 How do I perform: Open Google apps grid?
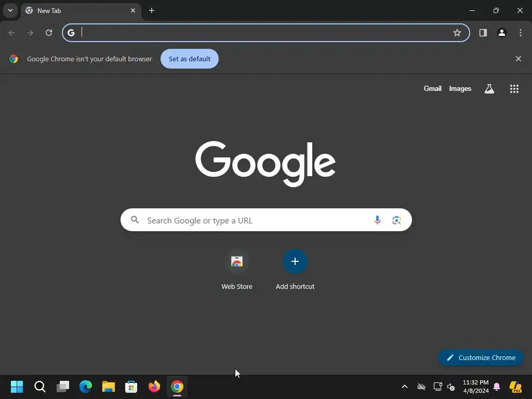point(514,88)
